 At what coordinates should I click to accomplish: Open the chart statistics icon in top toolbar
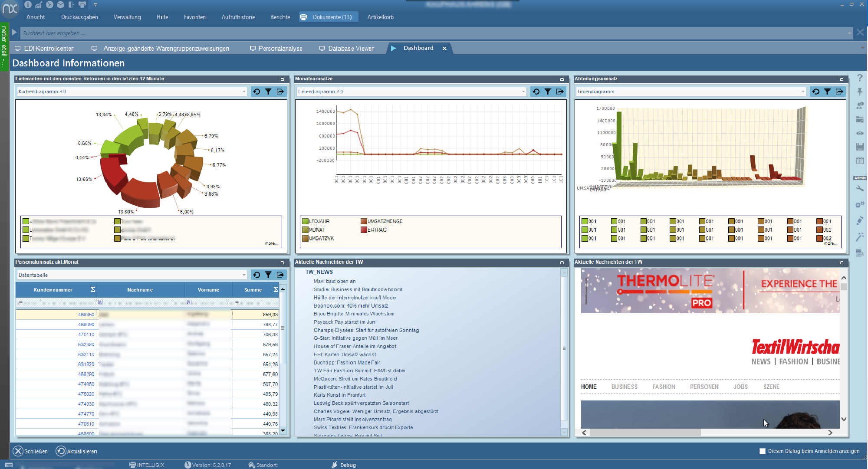pyautogui.click(x=39, y=5)
